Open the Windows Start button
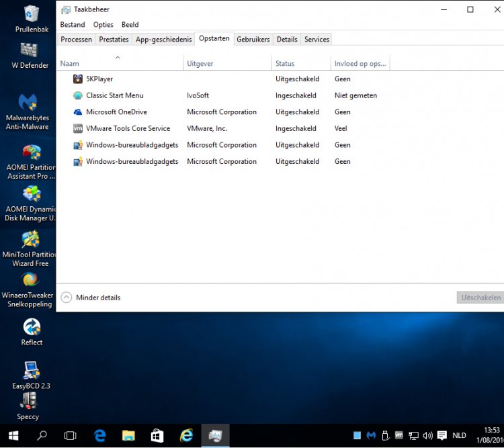 (13, 436)
